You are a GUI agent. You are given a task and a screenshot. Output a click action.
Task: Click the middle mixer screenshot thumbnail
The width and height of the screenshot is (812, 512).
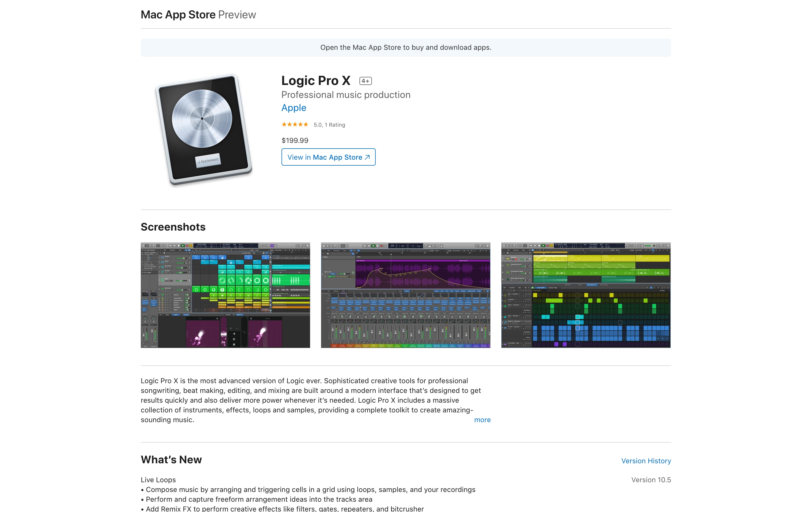406,295
